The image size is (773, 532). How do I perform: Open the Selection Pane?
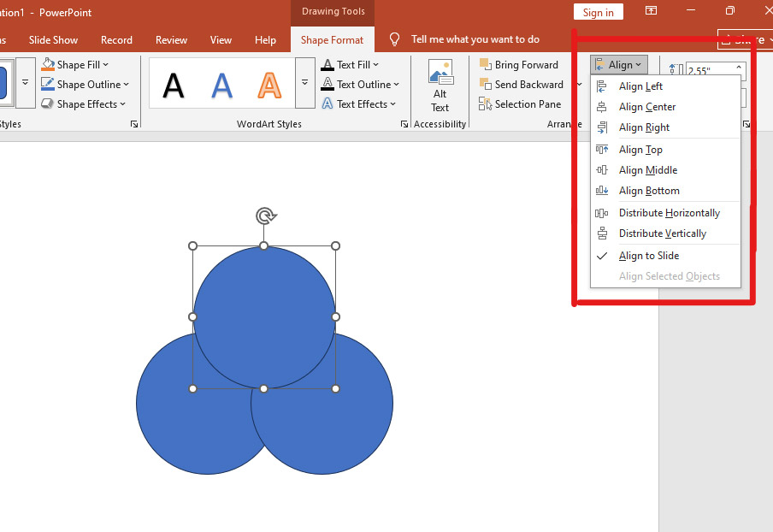(522, 103)
